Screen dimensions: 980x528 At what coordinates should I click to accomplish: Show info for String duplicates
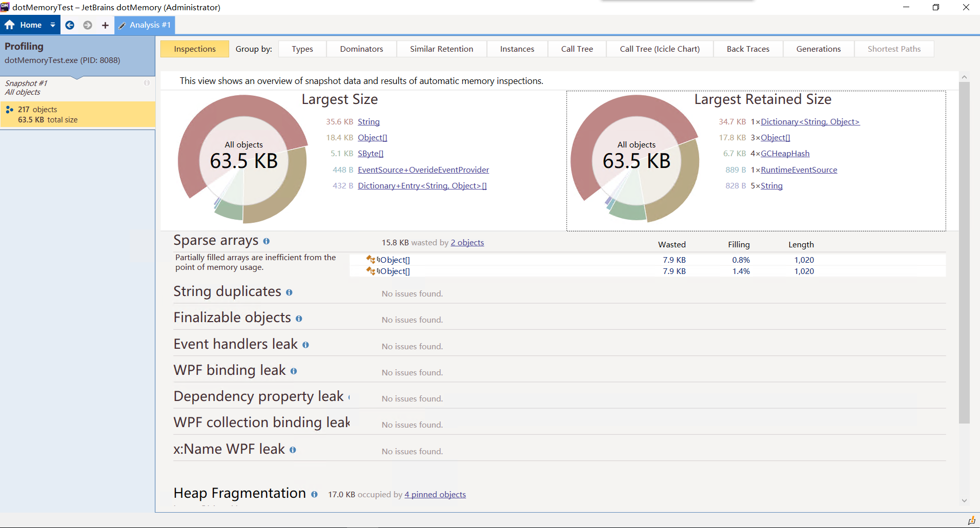289,292
